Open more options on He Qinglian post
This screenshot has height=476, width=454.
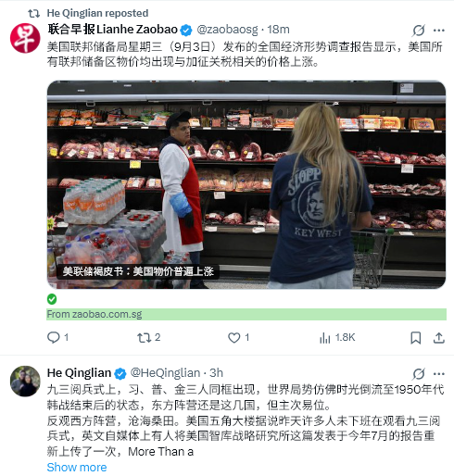coord(439,373)
